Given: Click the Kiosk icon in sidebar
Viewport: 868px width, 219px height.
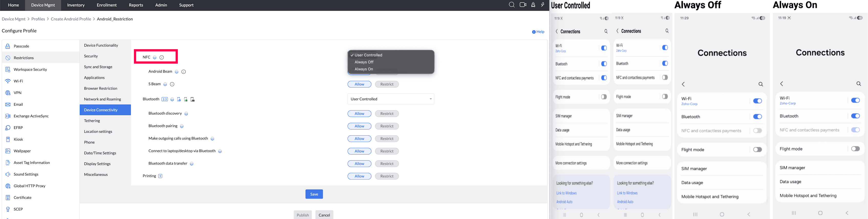Looking at the screenshot, I should pos(8,139).
